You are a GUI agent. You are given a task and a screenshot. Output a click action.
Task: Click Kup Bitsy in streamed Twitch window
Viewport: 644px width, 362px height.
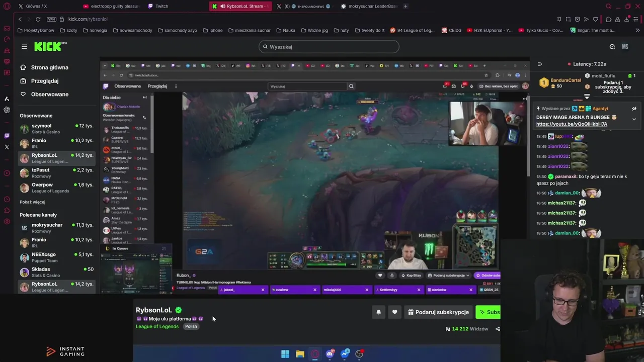pos(411,276)
